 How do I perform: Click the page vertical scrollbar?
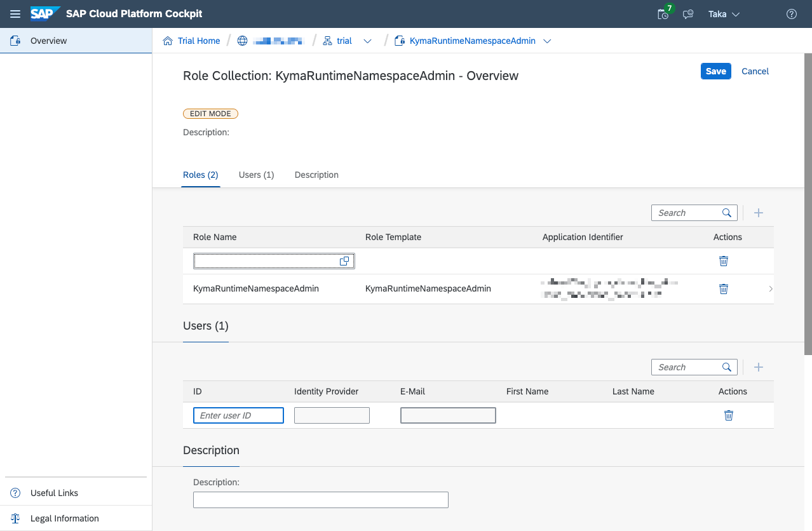pos(808,205)
